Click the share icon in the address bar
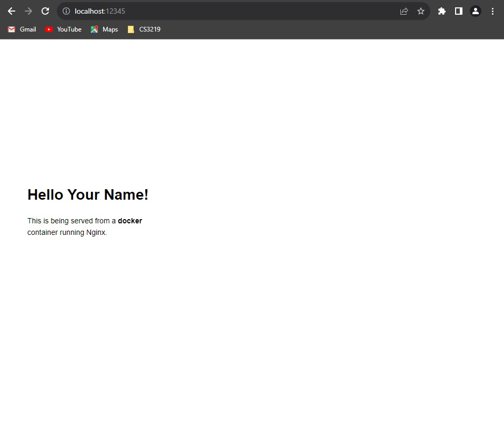This screenshot has width=504, height=443. point(404,11)
